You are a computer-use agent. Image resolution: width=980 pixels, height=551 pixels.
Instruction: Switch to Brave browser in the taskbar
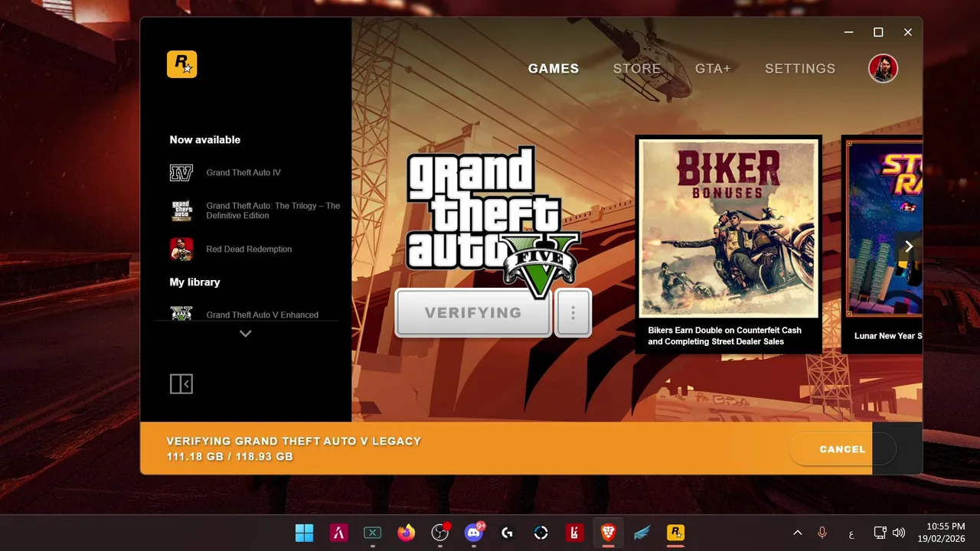(x=608, y=533)
